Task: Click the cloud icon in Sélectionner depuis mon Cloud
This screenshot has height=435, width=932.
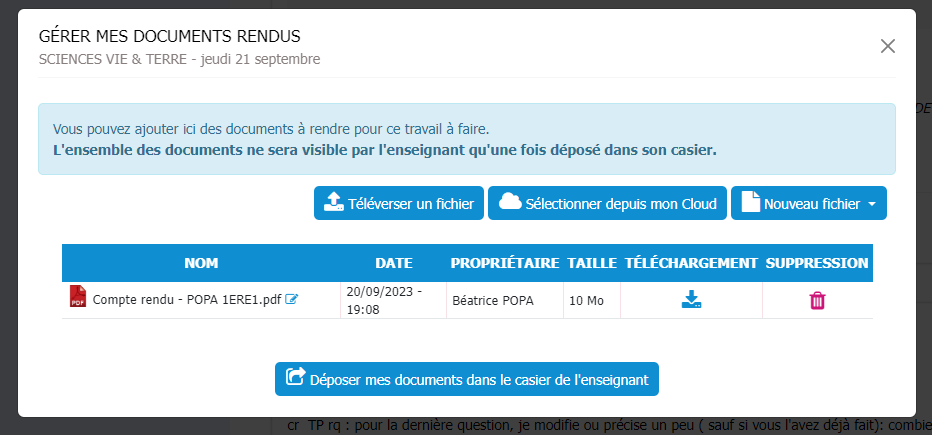Action: (x=510, y=202)
